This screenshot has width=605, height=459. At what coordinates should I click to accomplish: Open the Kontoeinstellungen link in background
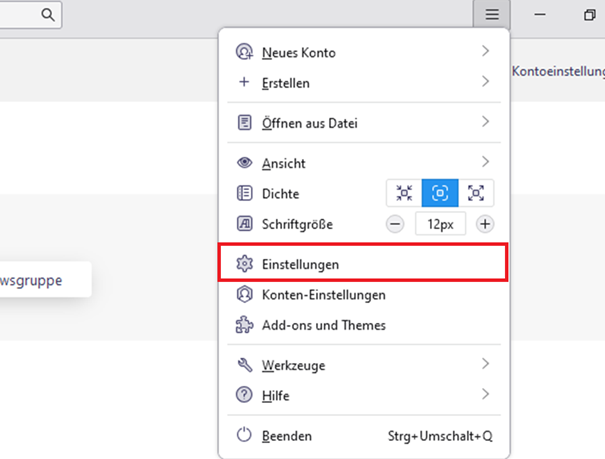coord(558,72)
